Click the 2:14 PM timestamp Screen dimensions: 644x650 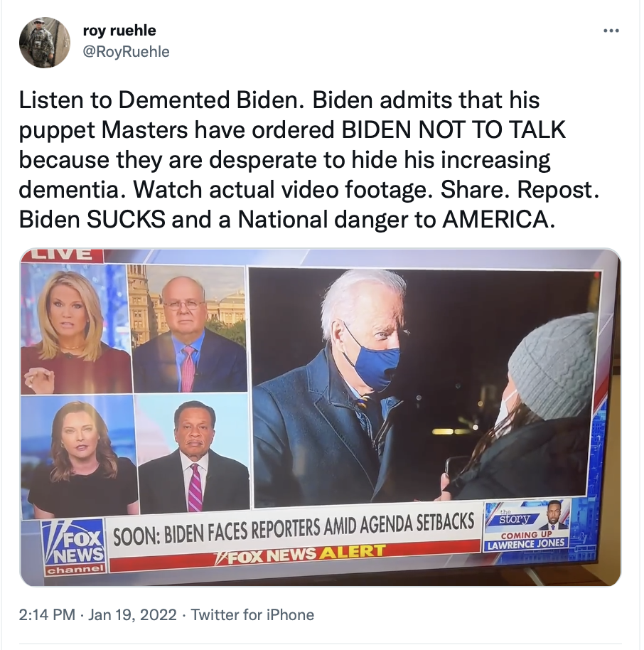coord(47,614)
